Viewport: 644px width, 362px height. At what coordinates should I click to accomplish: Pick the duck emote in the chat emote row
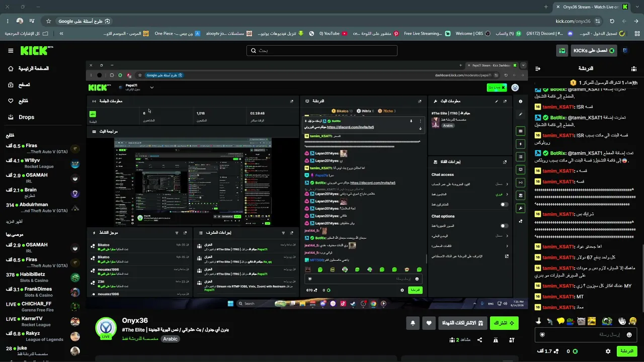[538, 321]
